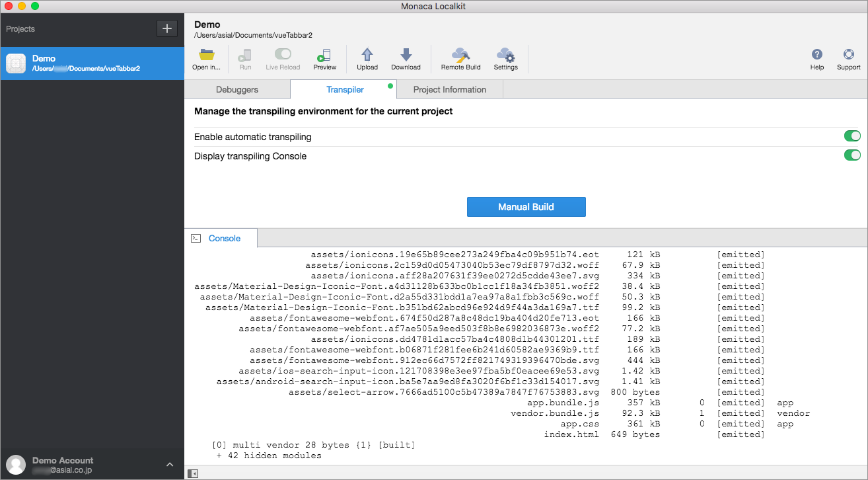
Task: Open the cloud Settings icon
Action: coord(505,55)
